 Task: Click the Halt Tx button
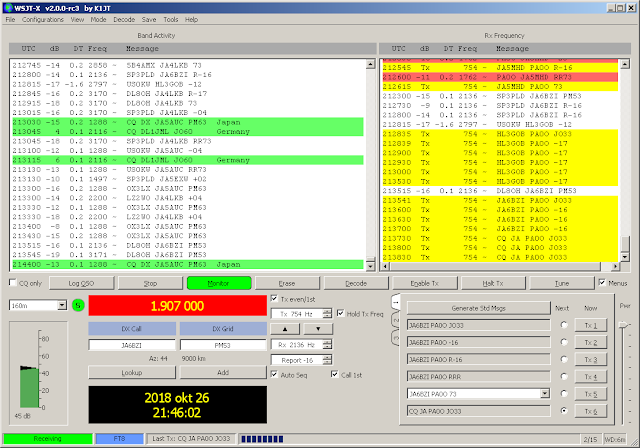[493, 283]
